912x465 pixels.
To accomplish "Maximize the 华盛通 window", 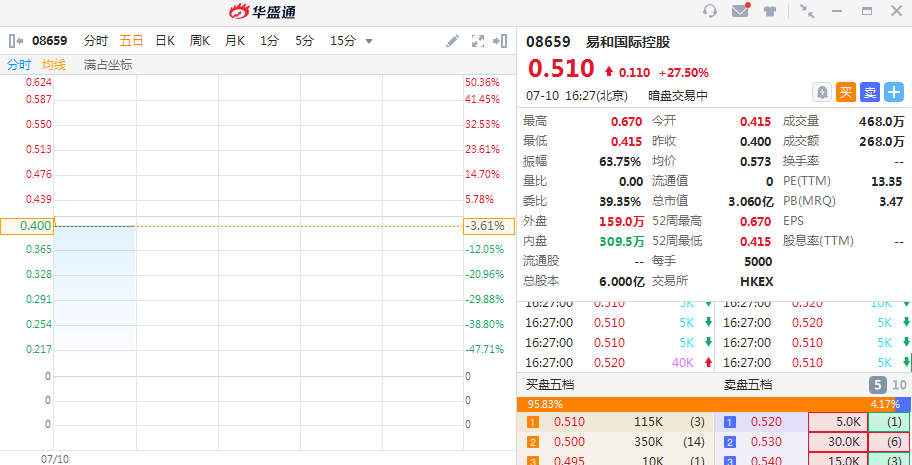I will tap(867, 11).
